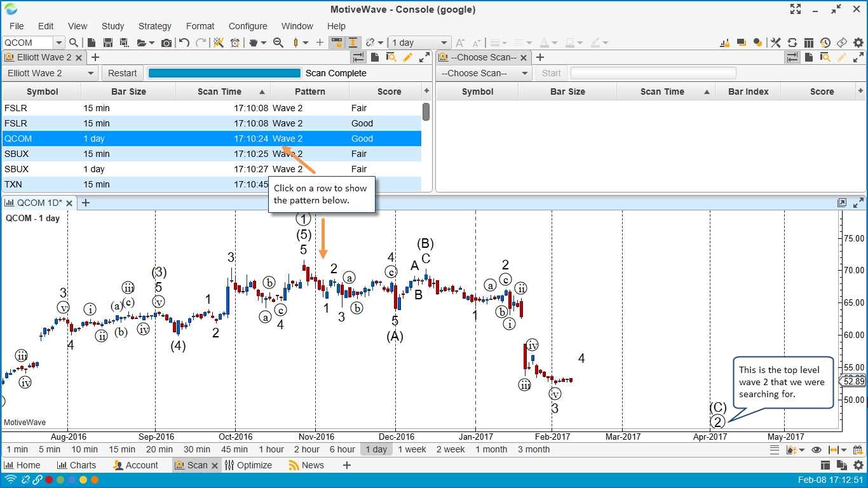The image size is (868, 488).
Task: Click the document icon in the Choose Scan panel
Action: click(x=809, y=57)
